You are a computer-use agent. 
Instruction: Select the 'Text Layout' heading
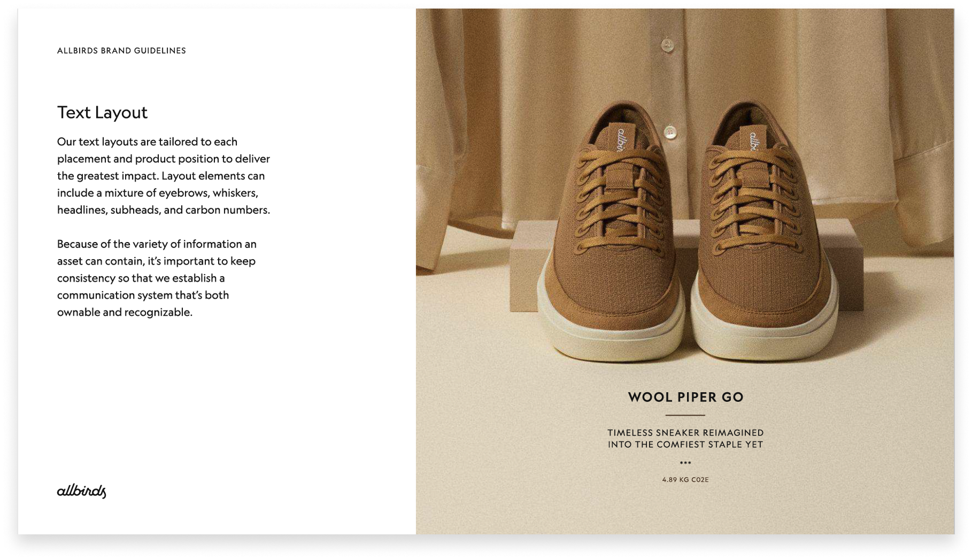(x=102, y=112)
